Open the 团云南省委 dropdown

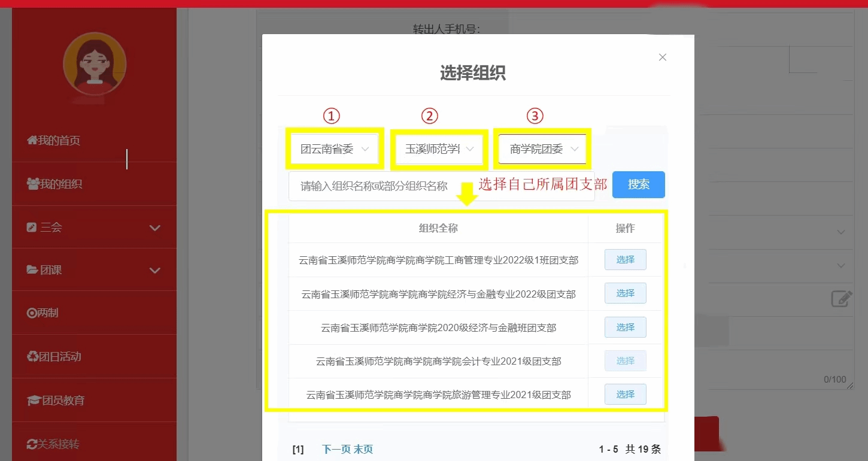point(335,149)
